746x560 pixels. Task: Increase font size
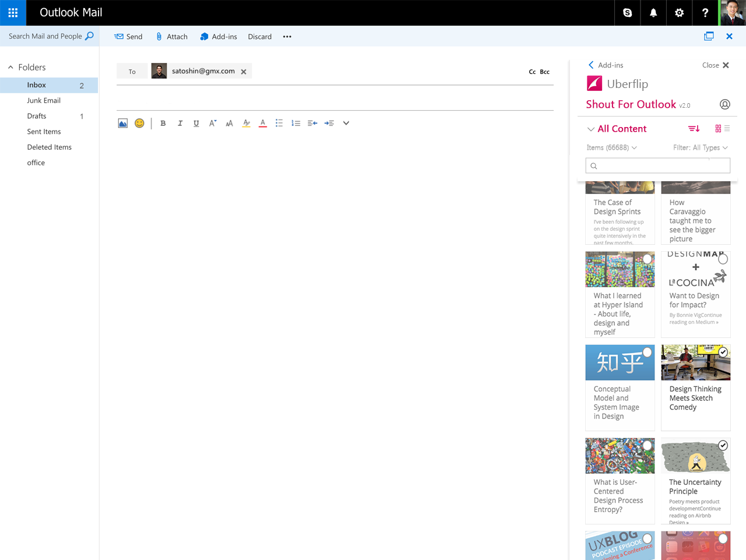tap(213, 123)
